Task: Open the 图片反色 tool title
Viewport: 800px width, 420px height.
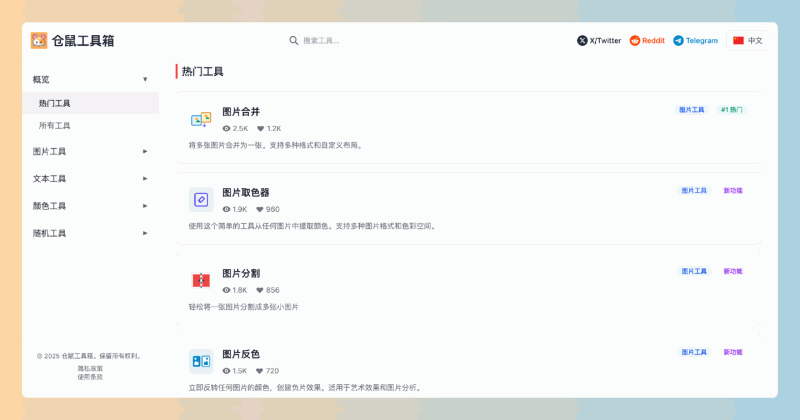Action: [241, 354]
